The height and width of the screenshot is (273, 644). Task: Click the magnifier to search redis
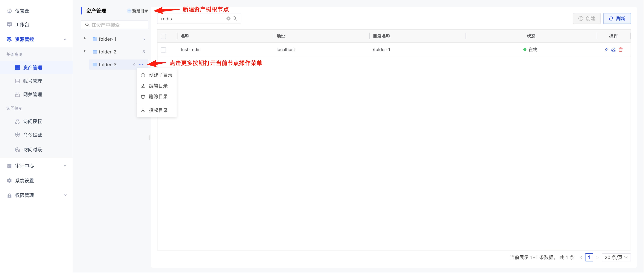point(235,18)
